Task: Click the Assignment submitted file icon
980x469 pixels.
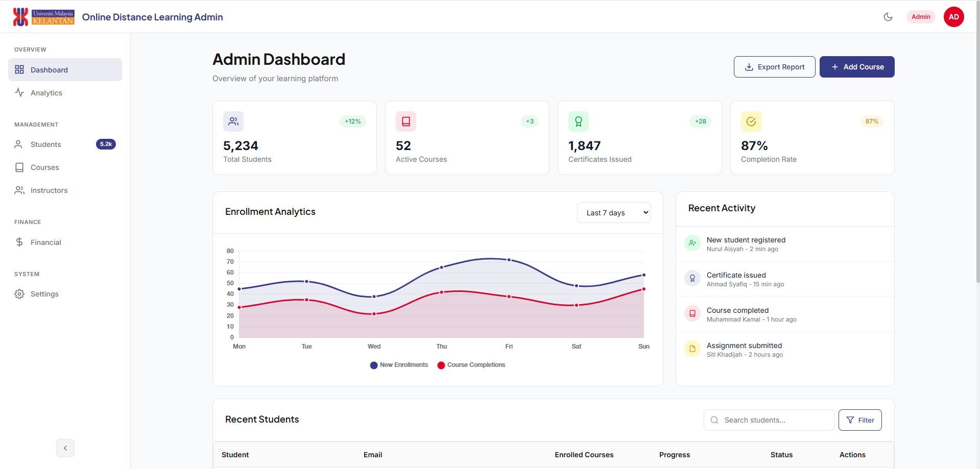Action: [692, 349]
